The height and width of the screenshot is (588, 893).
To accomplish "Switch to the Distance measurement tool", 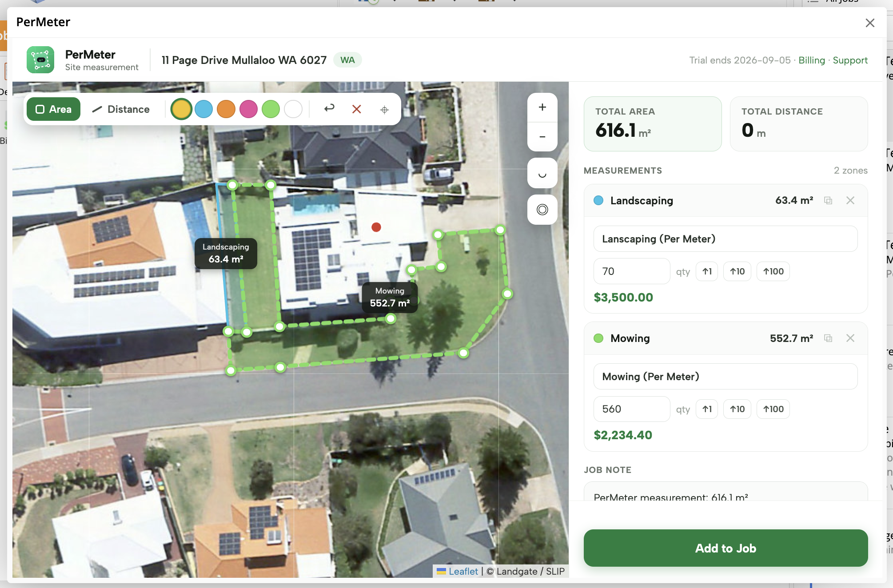I will coord(120,109).
